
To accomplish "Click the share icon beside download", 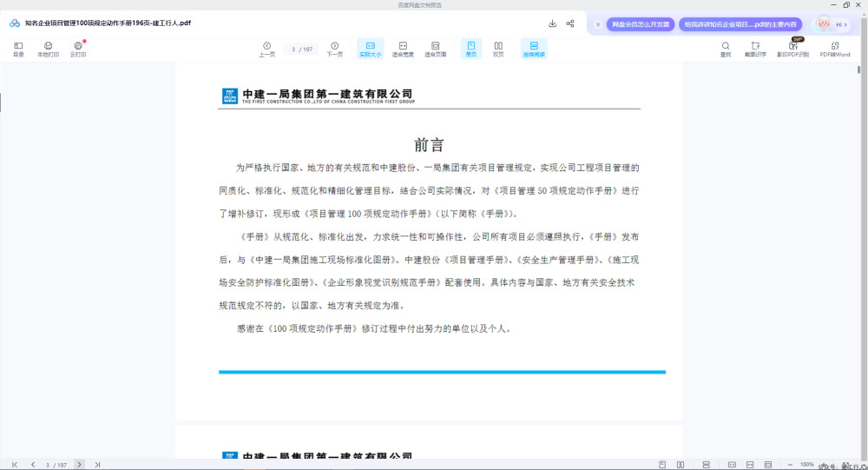I will (570, 23).
